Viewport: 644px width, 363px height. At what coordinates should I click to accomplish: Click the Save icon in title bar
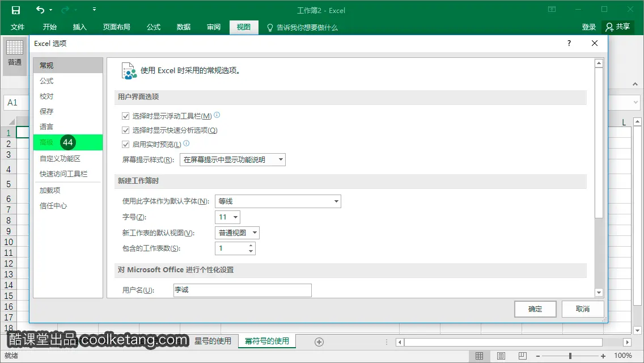click(x=16, y=10)
